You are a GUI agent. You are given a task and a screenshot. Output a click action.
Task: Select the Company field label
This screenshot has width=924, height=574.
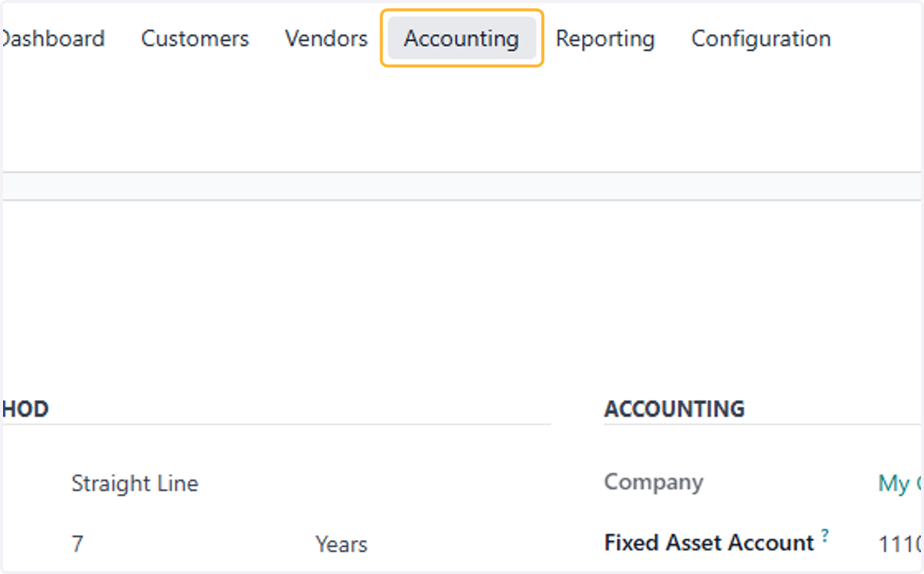point(654,482)
